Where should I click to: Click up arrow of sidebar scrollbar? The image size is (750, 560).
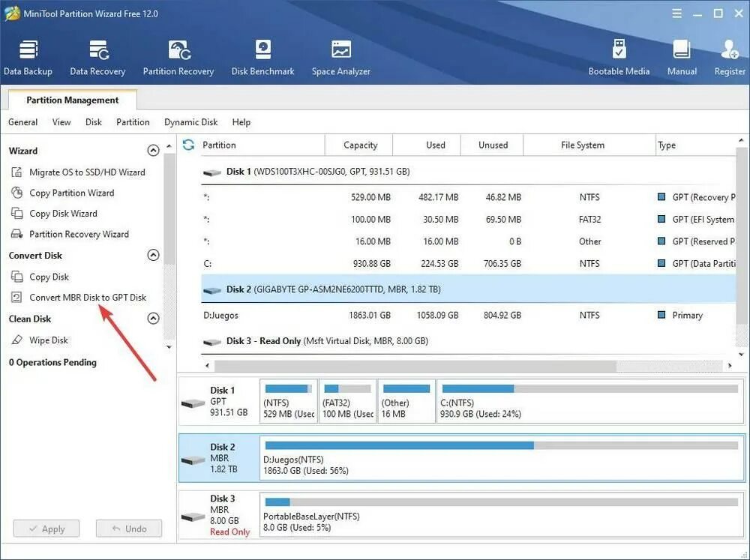click(x=169, y=145)
